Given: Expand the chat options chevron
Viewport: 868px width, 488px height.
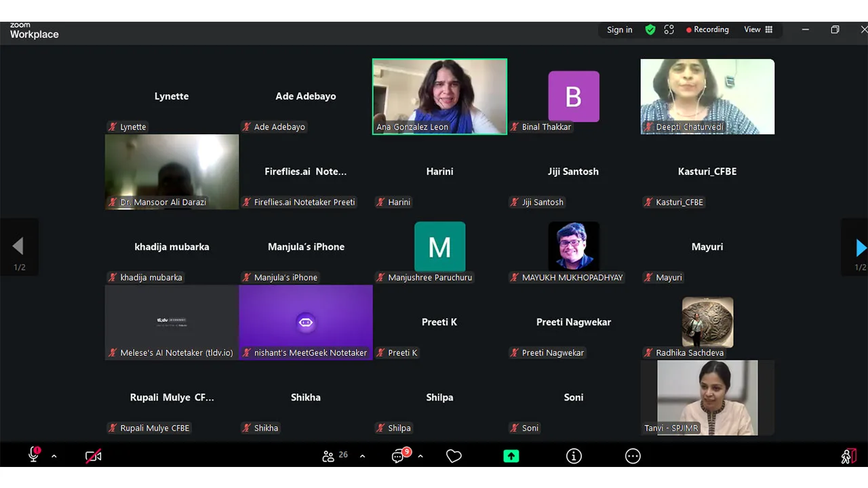Looking at the screenshot, I should point(420,456).
